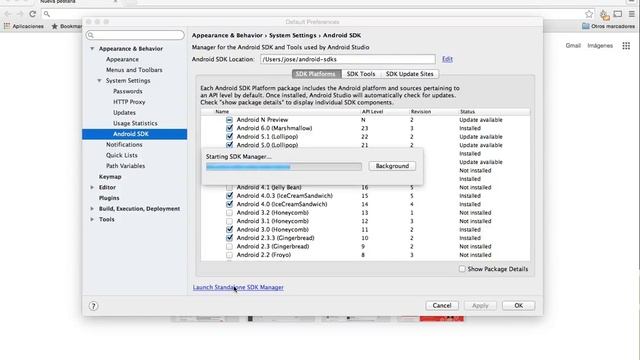Click the bookmark star in address bar

point(589,14)
